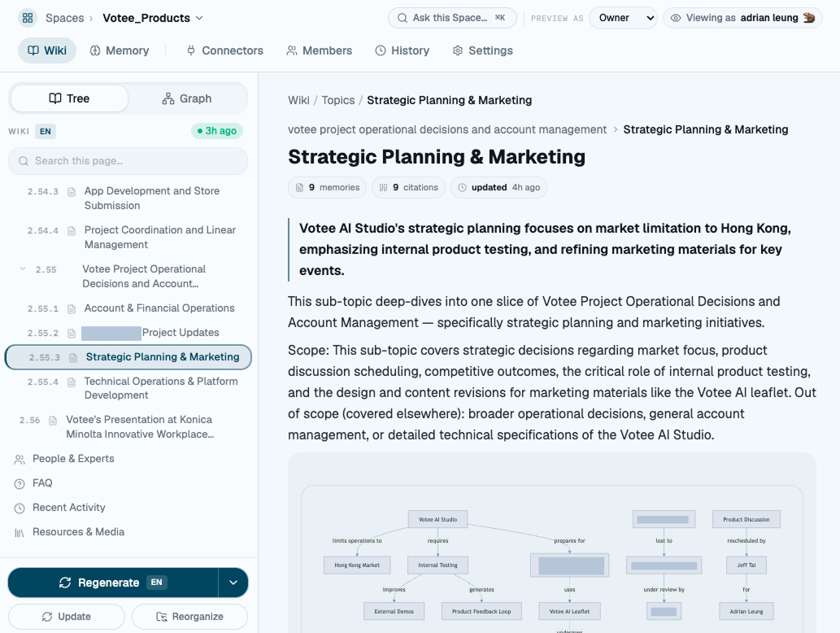Toggle the EN wiki language badge
Viewport: 840px width, 633px height.
point(46,131)
